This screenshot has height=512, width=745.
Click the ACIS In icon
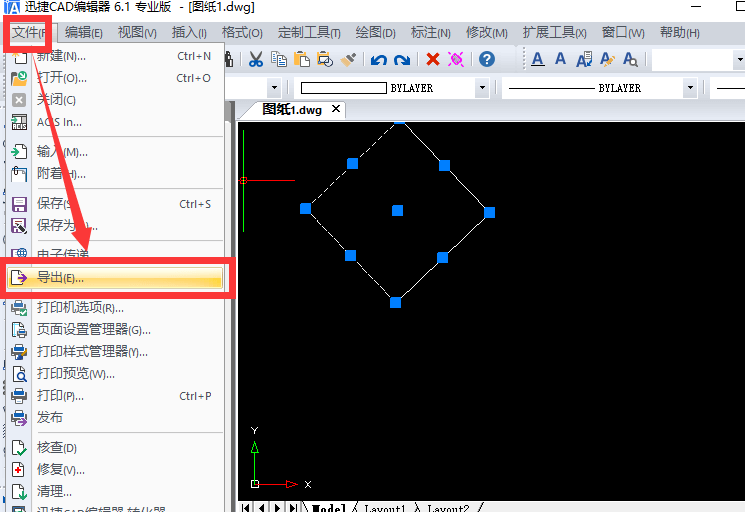tap(19, 122)
